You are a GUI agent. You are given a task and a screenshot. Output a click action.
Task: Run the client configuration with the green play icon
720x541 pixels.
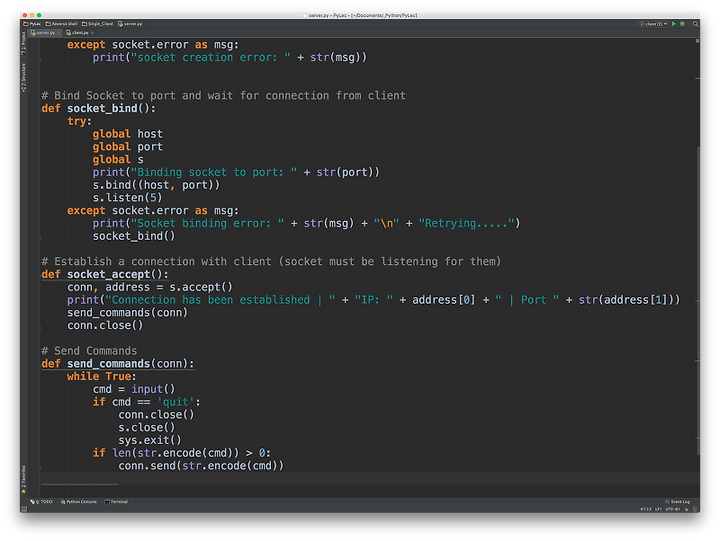pyautogui.click(x=674, y=24)
